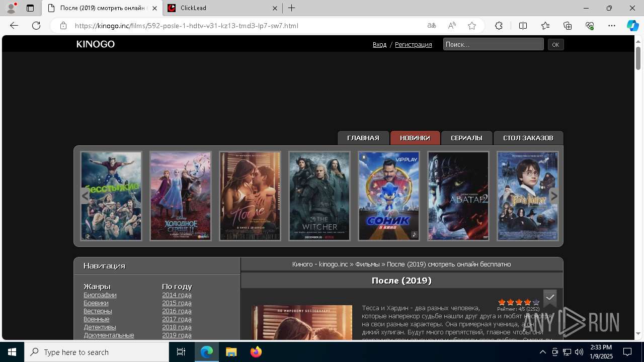Viewport: 644px width, 362px height.
Task: Click the address bar URL
Action: [x=187, y=26]
